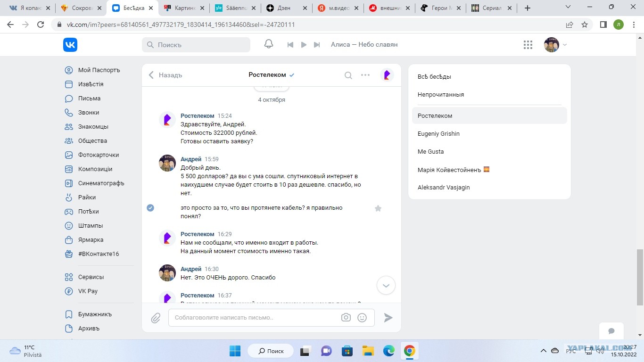Show hidden tray icons chevron
This screenshot has height=362, width=644.
[x=544, y=351]
